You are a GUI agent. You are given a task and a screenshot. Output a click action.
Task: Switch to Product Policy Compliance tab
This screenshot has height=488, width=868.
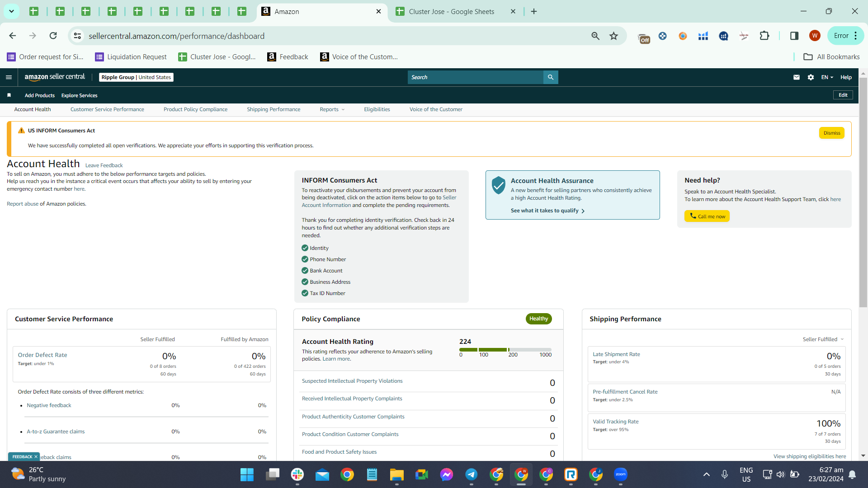[x=195, y=109]
